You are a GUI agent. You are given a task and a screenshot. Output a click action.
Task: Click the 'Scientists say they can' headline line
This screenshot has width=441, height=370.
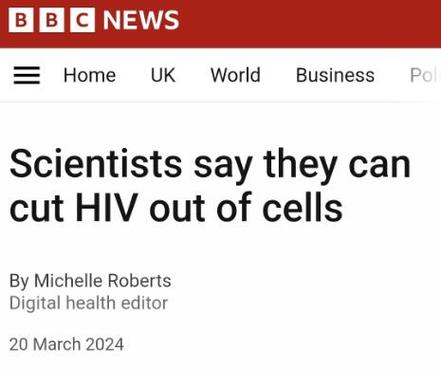(210, 166)
